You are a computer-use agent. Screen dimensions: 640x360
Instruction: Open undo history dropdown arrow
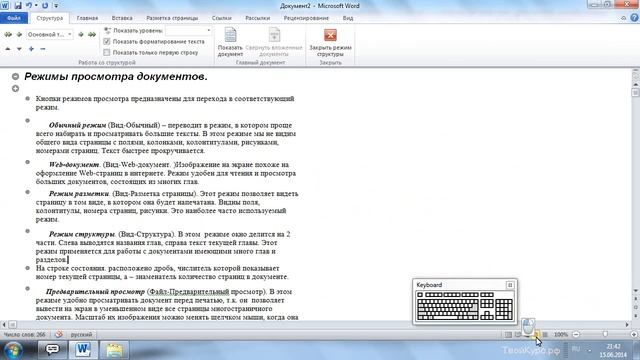point(36,6)
